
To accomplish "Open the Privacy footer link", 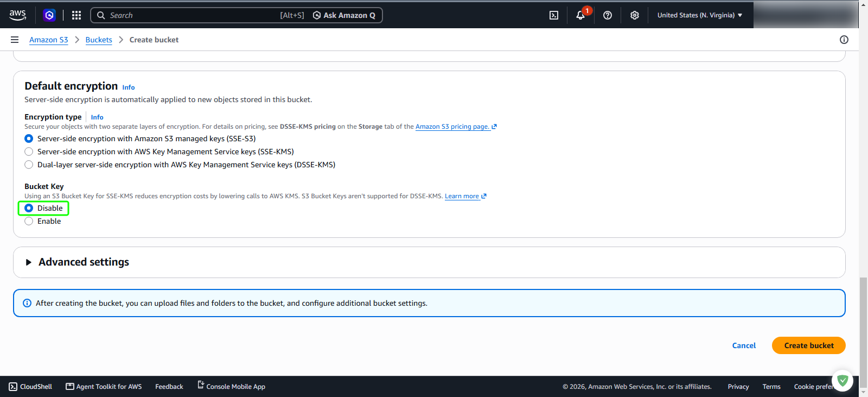I will [738, 387].
